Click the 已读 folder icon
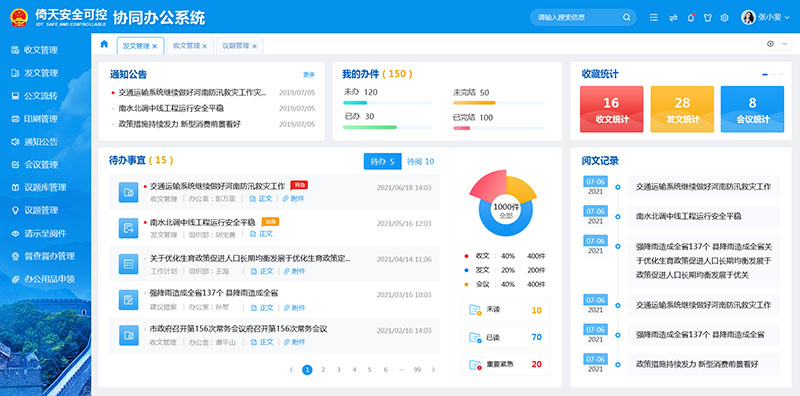 [x=475, y=337]
